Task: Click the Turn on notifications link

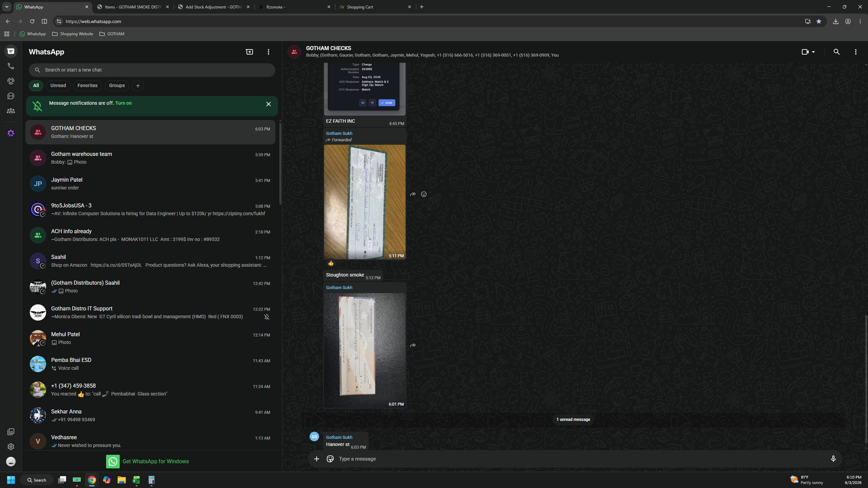Action: 123,103
